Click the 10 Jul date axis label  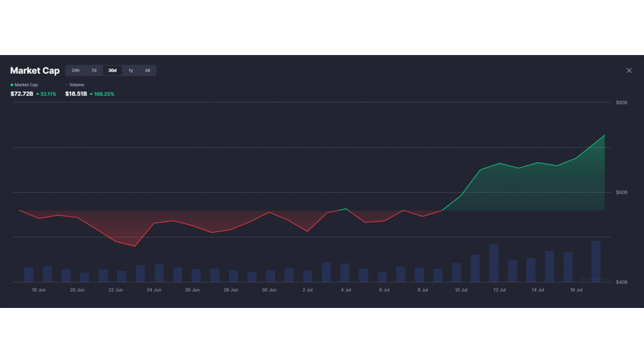click(461, 290)
